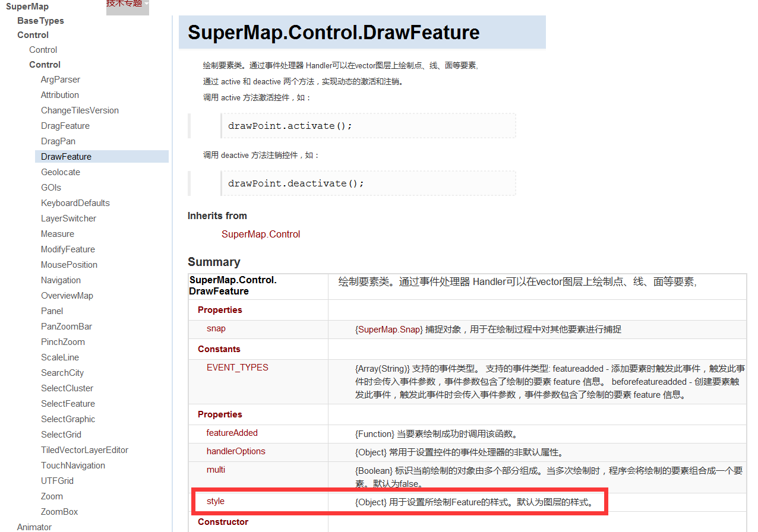Click the Summary heading
The height and width of the screenshot is (532, 758).
pos(214,262)
